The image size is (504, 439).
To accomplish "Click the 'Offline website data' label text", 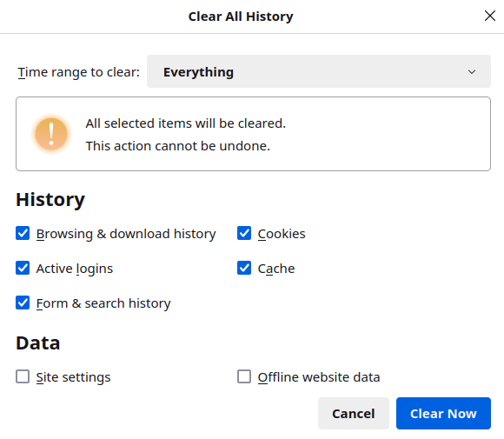I will click(x=319, y=377).
